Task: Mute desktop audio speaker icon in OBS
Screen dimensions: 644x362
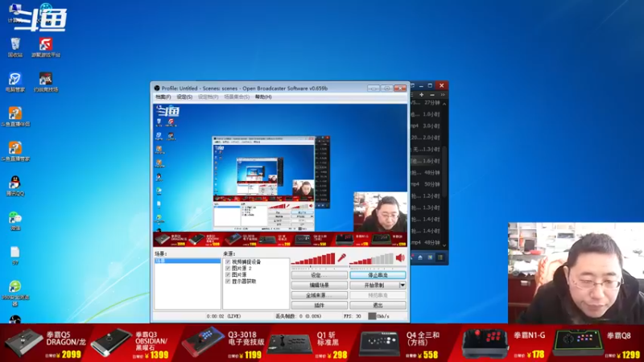Action: point(400,258)
